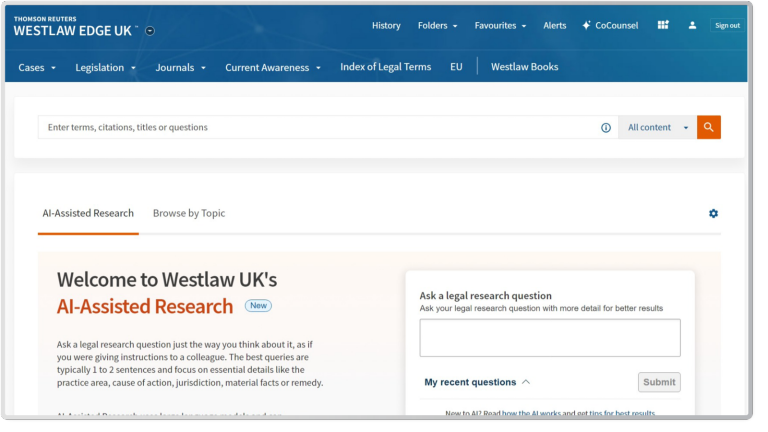Click the legal research question text box
Image resolution: width=768 pixels, height=432 pixels.
(549, 338)
